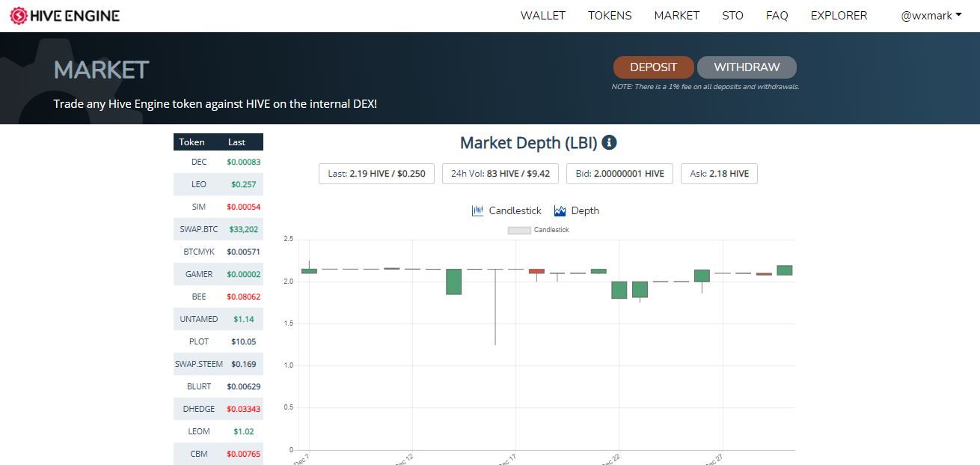
Task: Select the GAMER token row
Action: click(218, 274)
